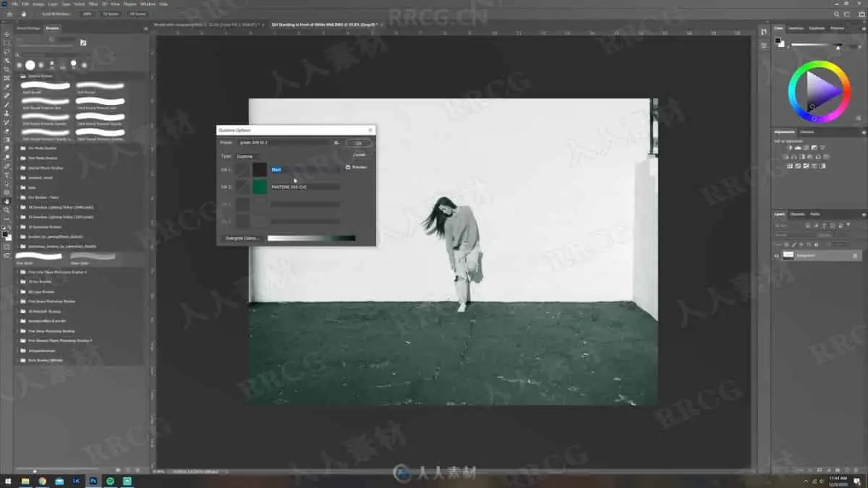This screenshot has height=488, width=868.
Task: Click the Ink 2 green color swatch
Action: point(260,187)
